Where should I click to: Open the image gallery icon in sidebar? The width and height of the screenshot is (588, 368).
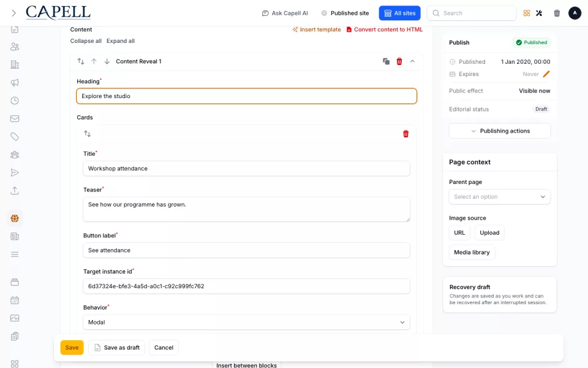coord(15,318)
